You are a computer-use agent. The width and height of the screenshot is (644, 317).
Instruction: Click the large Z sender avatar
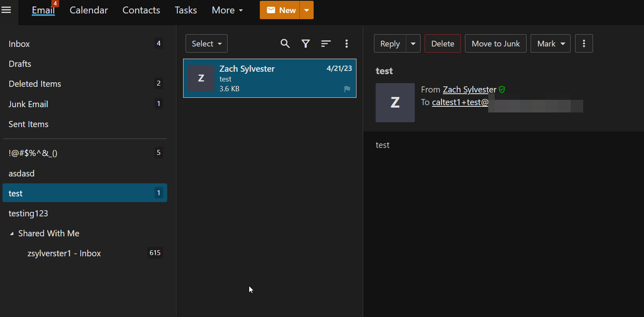coord(395,103)
